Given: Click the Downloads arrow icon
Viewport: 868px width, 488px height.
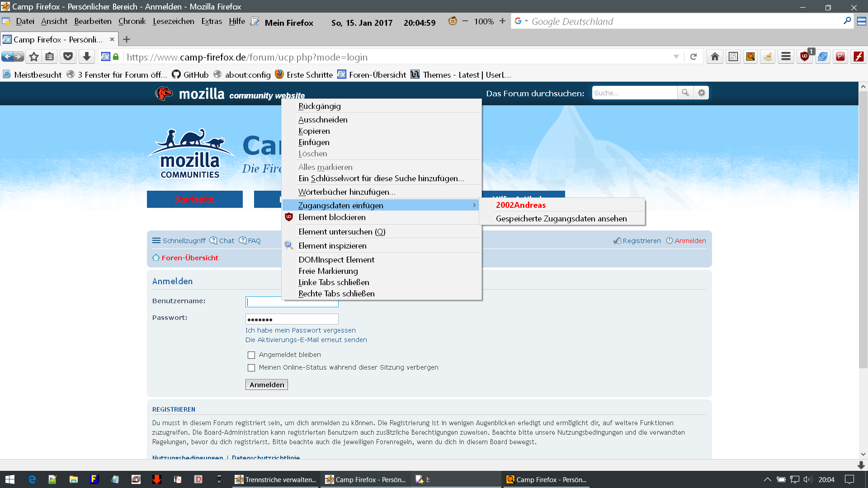Looking at the screenshot, I should click(x=87, y=56).
